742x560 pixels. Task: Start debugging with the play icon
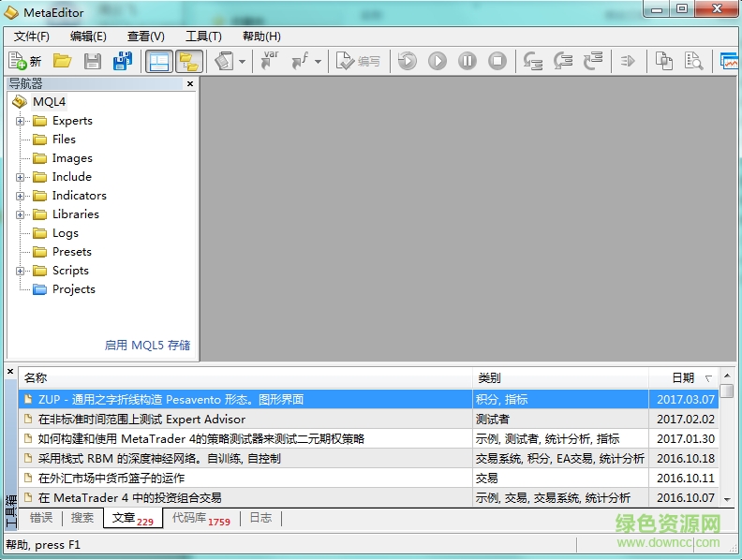coord(438,61)
